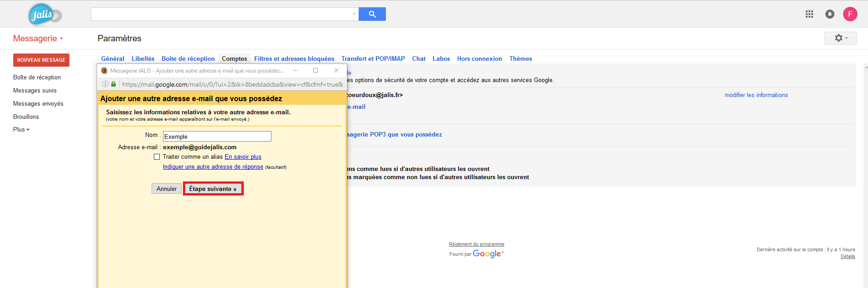Click the Jalis.fr logo

(x=44, y=15)
